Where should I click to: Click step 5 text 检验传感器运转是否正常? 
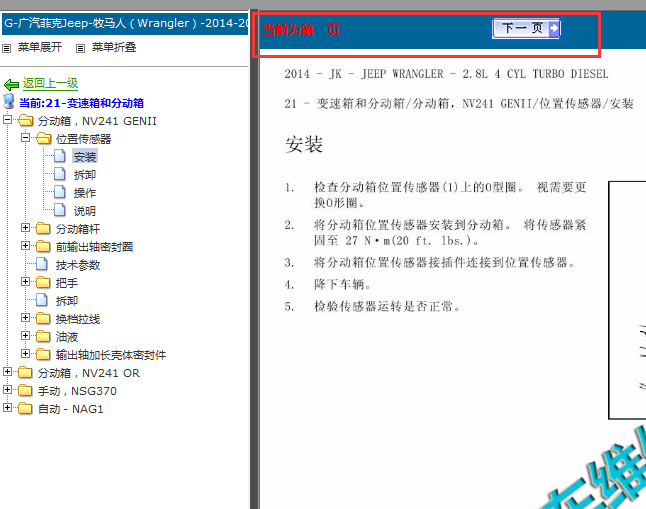tap(387, 306)
